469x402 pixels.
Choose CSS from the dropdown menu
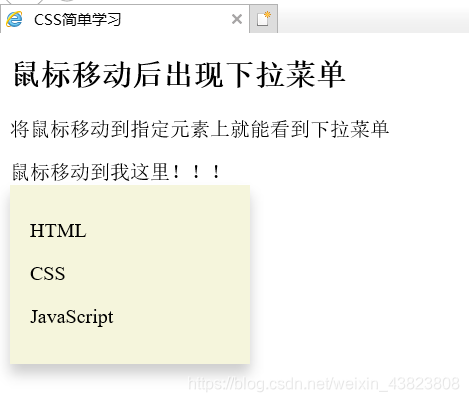coord(47,274)
